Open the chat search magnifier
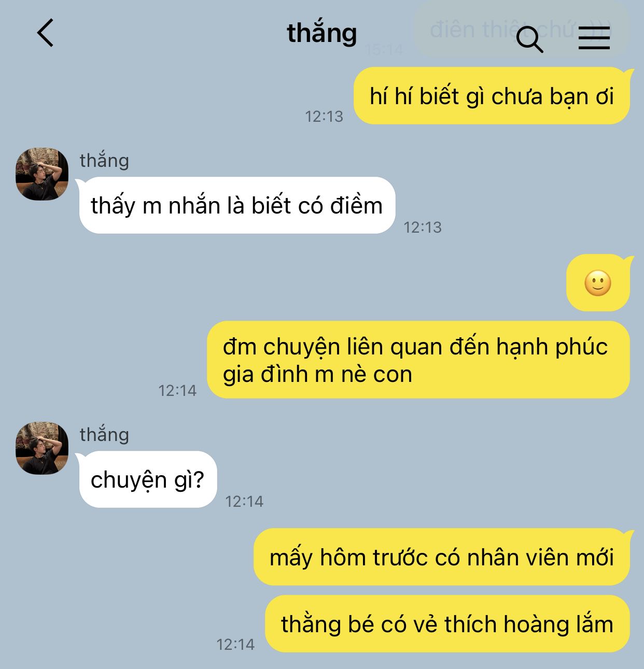 tap(530, 40)
